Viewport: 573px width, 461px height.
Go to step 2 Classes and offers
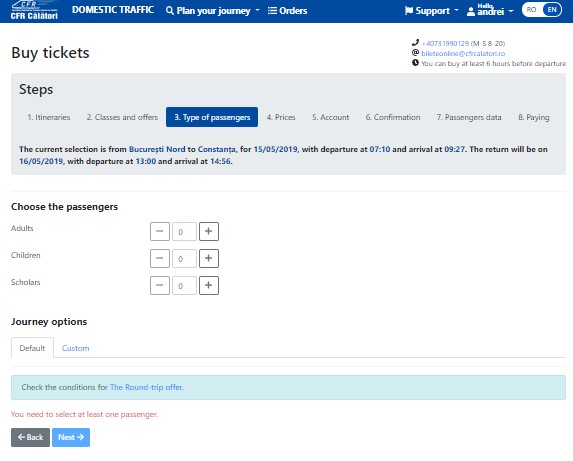tap(122, 117)
